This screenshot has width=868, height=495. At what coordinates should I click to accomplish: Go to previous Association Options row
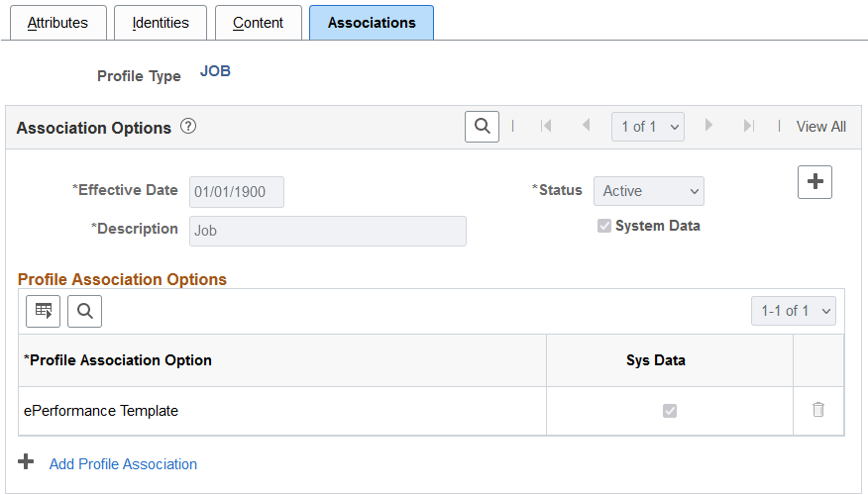(x=586, y=126)
